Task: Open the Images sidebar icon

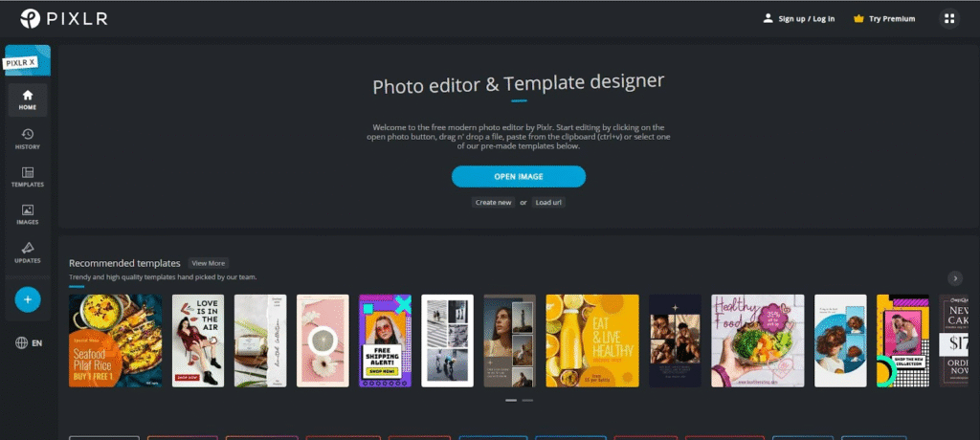Action: (28, 215)
